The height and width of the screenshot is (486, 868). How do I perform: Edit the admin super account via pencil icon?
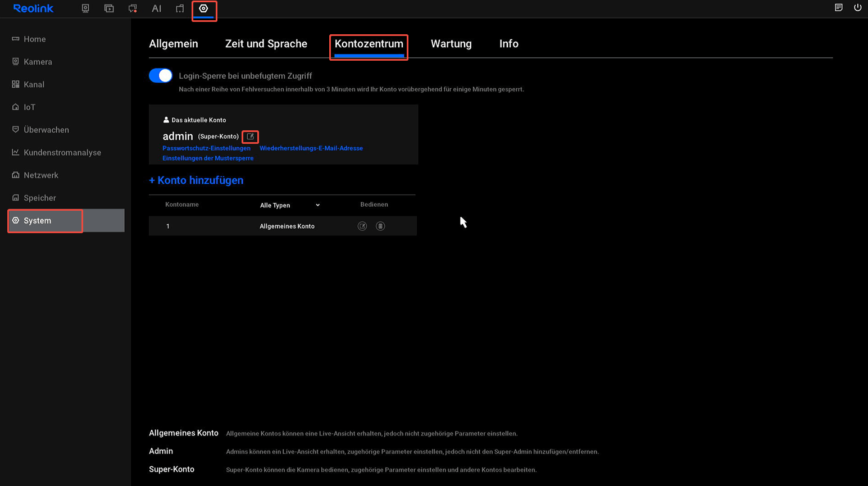(251, 137)
